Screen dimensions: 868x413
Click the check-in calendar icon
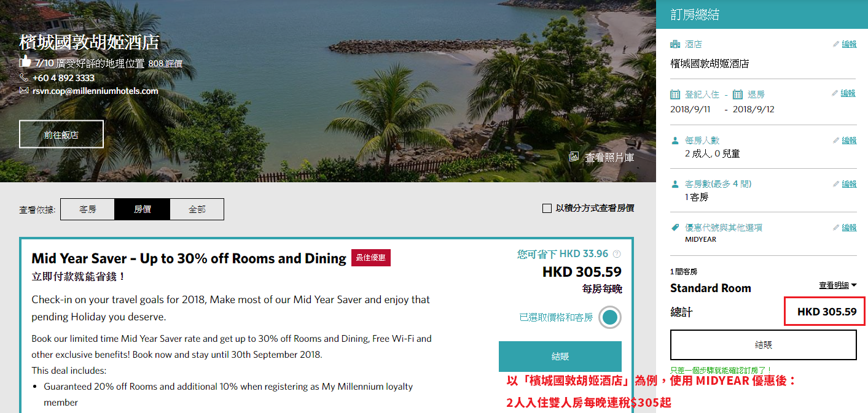click(675, 95)
